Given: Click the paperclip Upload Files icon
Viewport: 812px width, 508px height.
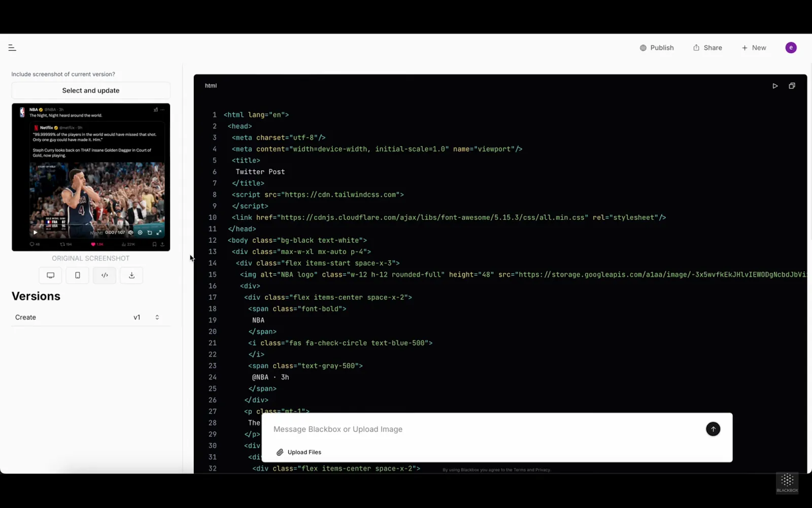Looking at the screenshot, I should coord(280,452).
